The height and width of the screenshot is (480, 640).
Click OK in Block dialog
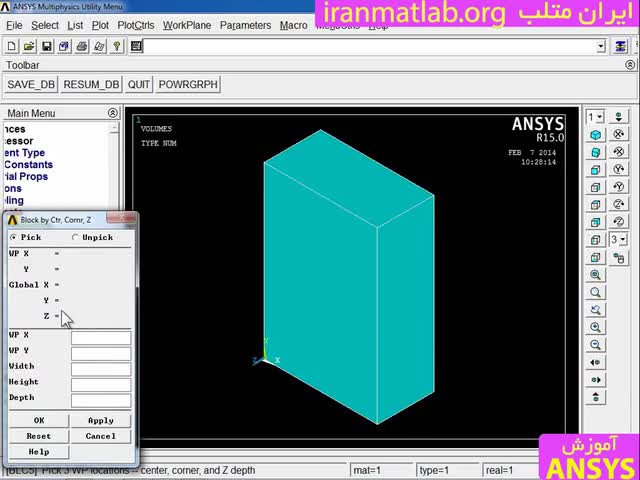point(39,420)
